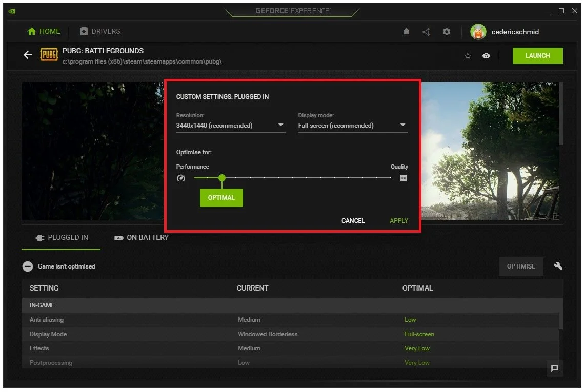Viewport: 585px width, 392px height.
Task: Cancel the custom settings dialog
Action: (353, 221)
